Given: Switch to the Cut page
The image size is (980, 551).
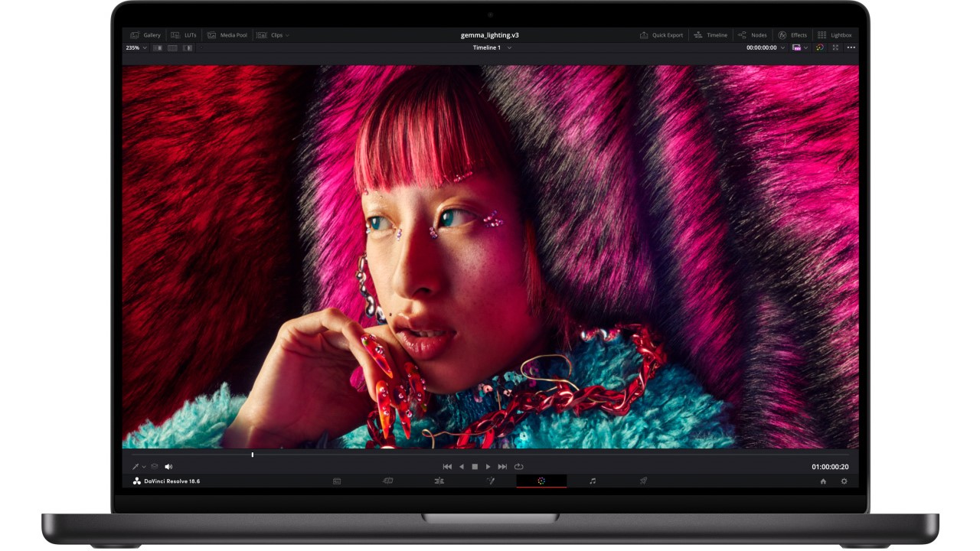Looking at the screenshot, I should coord(387,481).
